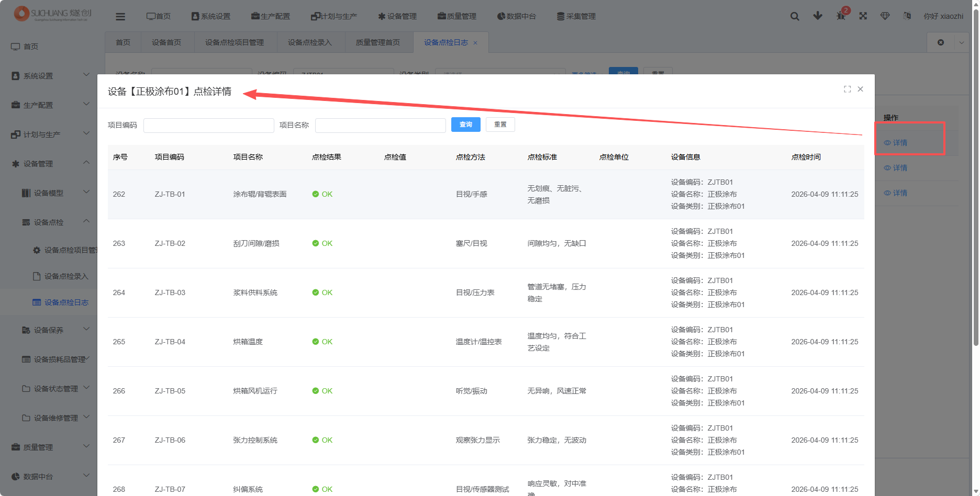The height and width of the screenshot is (496, 980).
Task: Open the tab bar dropdown chevron
Action: coord(962,42)
